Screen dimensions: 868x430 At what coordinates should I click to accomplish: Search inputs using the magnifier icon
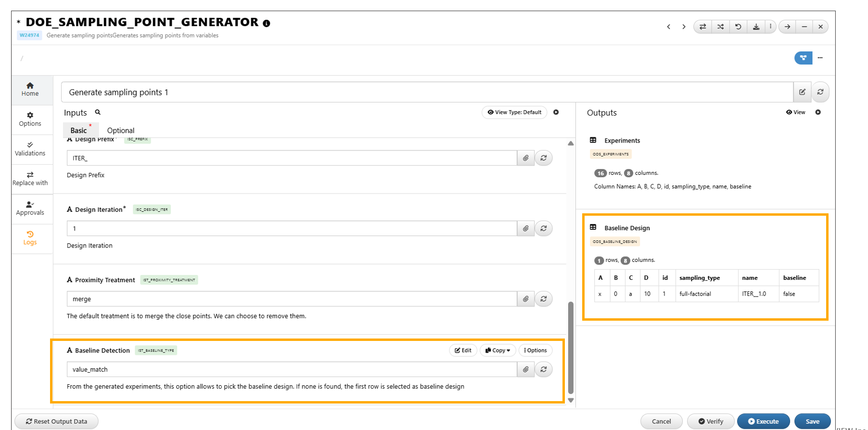click(98, 112)
